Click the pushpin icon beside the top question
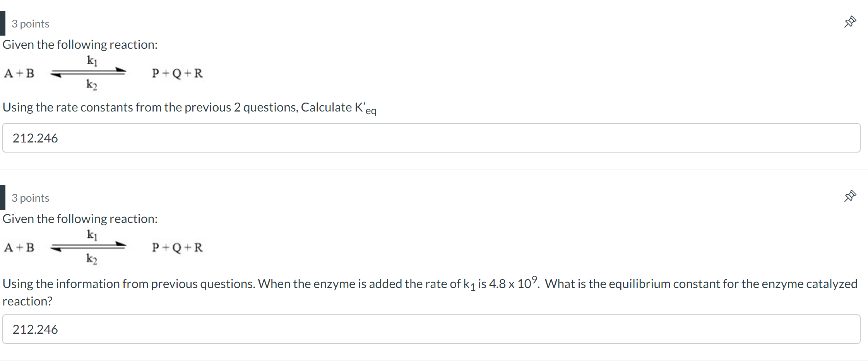This screenshot has width=868, height=362. [x=850, y=22]
